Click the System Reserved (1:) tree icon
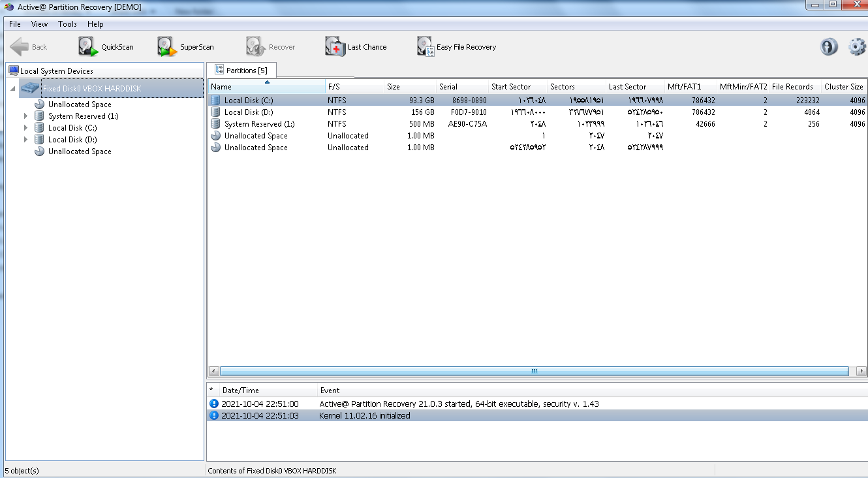 [x=40, y=116]
